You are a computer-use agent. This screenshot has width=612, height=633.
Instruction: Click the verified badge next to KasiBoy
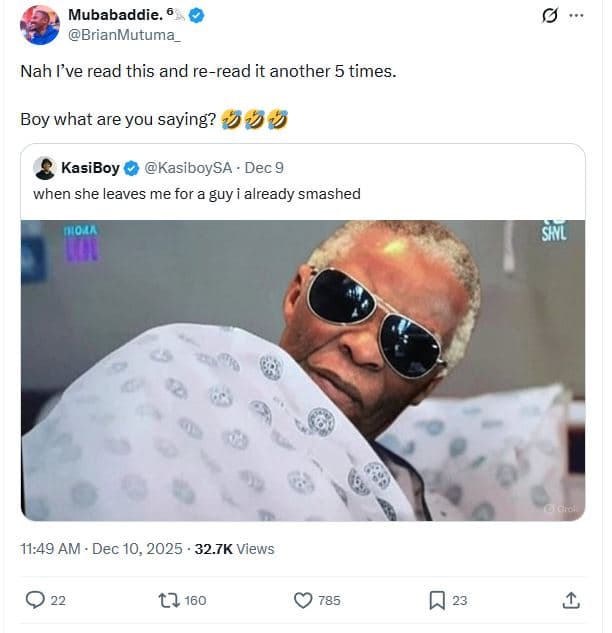(x=131, y=168)
